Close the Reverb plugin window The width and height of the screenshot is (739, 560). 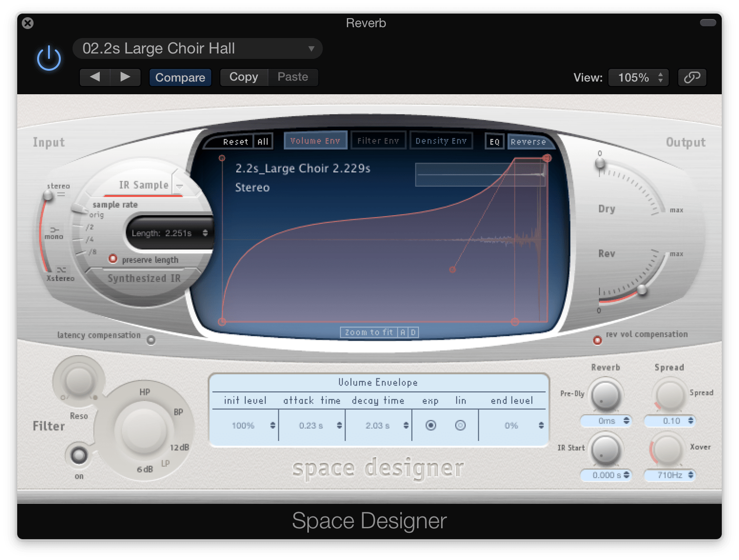pos(28,23)
